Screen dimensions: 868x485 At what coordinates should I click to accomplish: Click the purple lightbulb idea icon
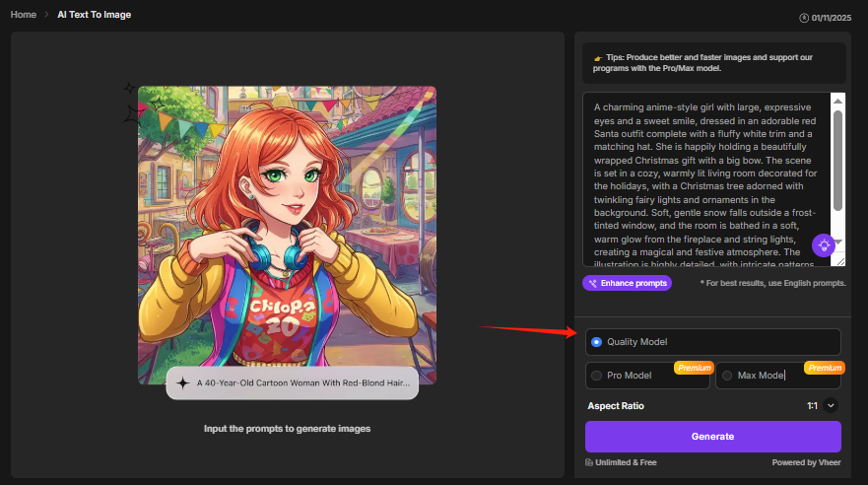pos(824,245)
